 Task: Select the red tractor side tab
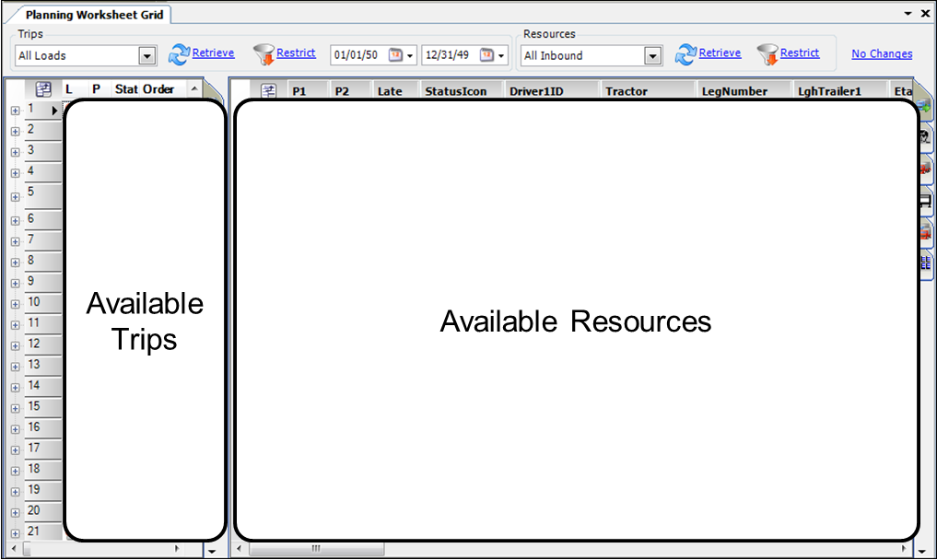pos(925,169)
